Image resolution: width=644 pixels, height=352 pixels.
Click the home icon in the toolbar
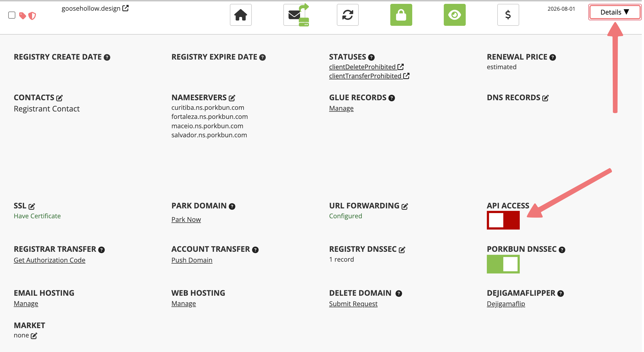pos(240,15)
